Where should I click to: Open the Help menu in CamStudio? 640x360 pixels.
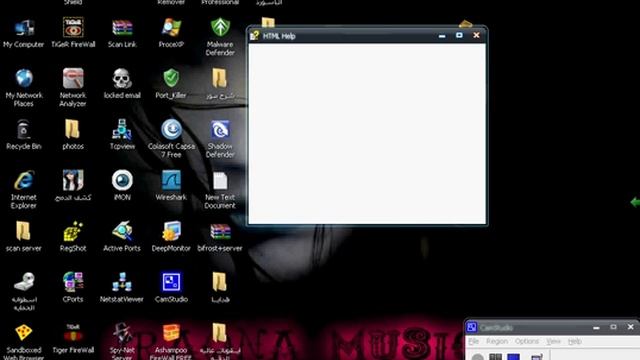tap(575, 341)
